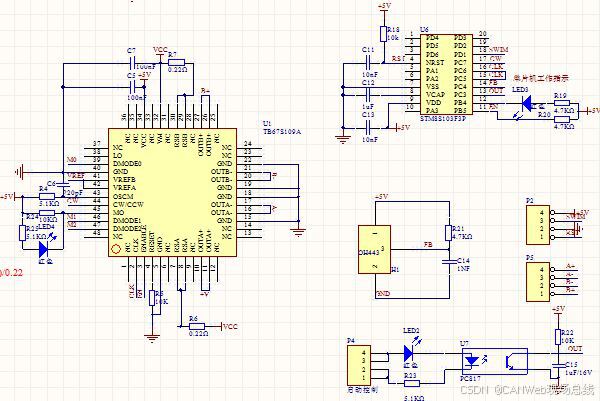Select the U6 STM8S103F3P chip body
The width and height of the screenshot is (600, 401).
446,74
